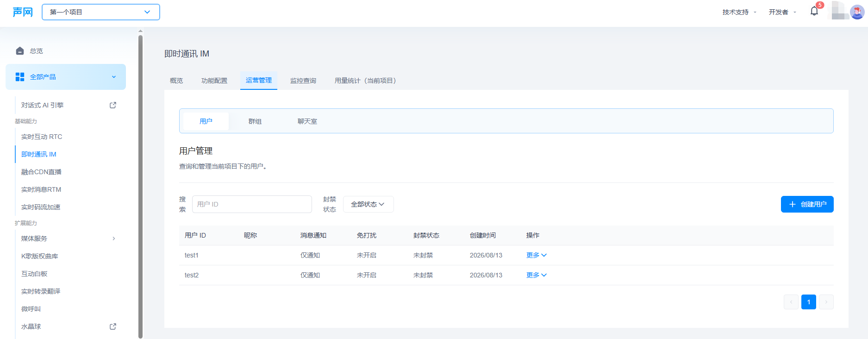The image size is (868, 339).
Task: Switch to the 概览 tab
Action: 176,81
